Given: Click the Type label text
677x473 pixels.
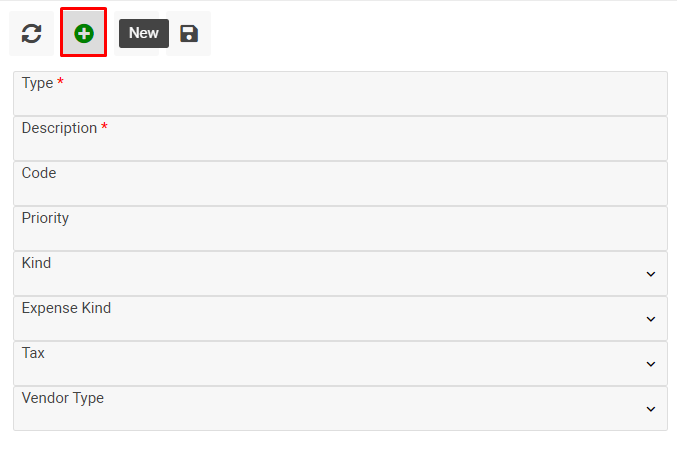Looking at the screenshot, I should [37, 83].
